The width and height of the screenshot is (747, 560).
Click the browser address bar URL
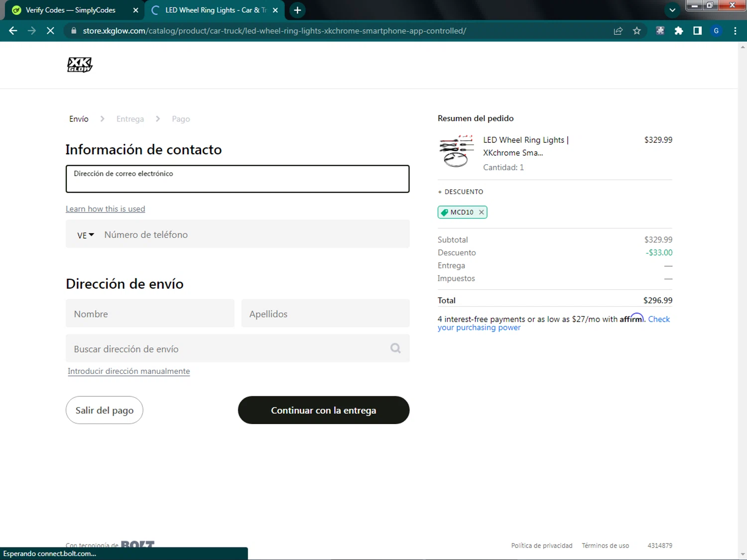pos(274,31)
